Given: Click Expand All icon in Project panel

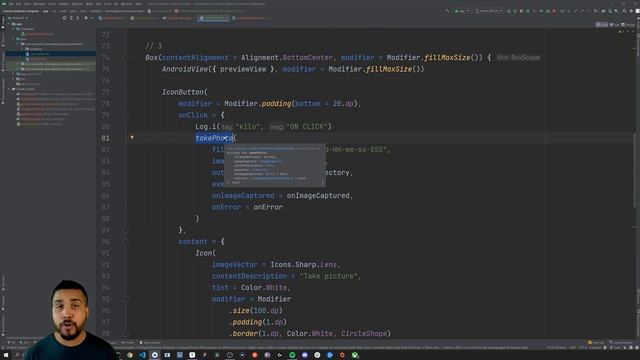Looking at the screenshot, I should pyautogui.click(x=71, y=18).
